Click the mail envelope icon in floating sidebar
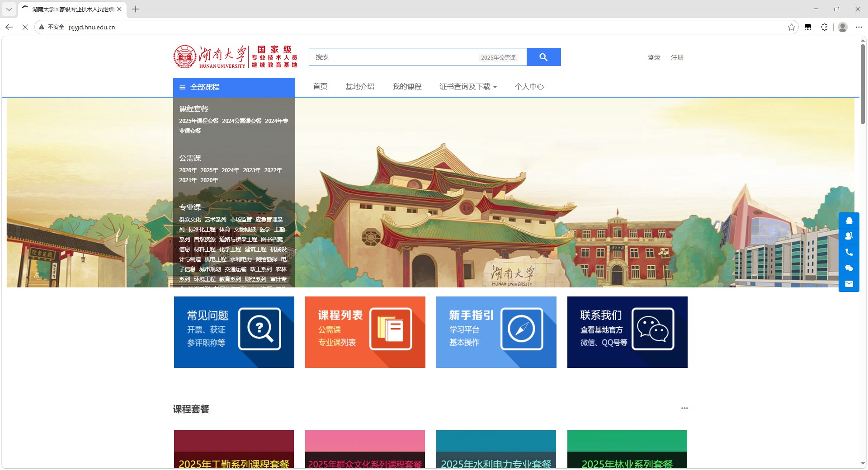Screen dimensions: 868x470 click(x=849, y=284)
